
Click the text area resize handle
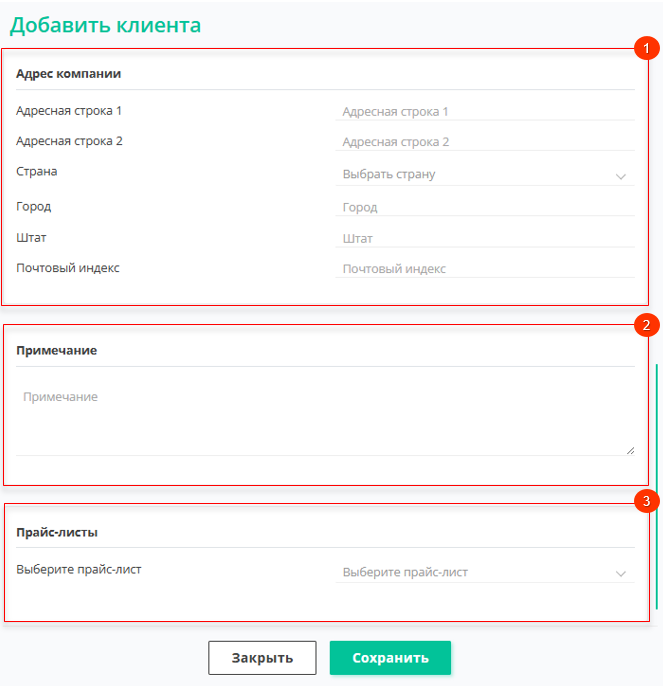point(630,451)
